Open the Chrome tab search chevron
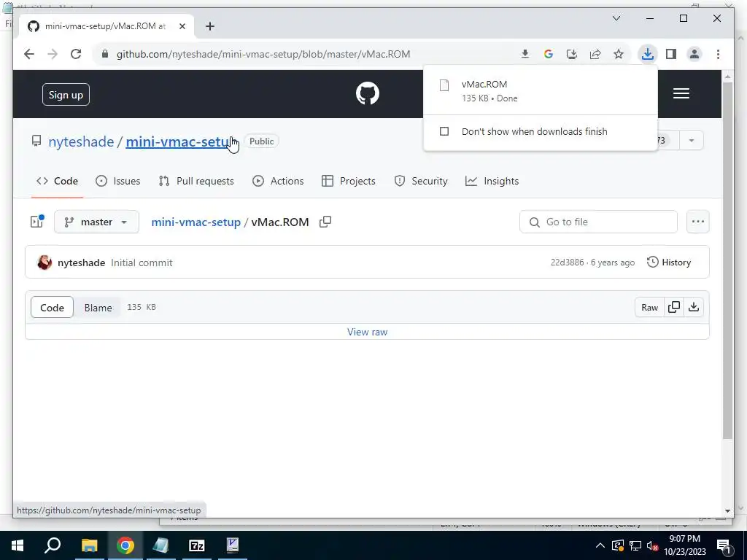The image size is (747, 560). point(616,18)
